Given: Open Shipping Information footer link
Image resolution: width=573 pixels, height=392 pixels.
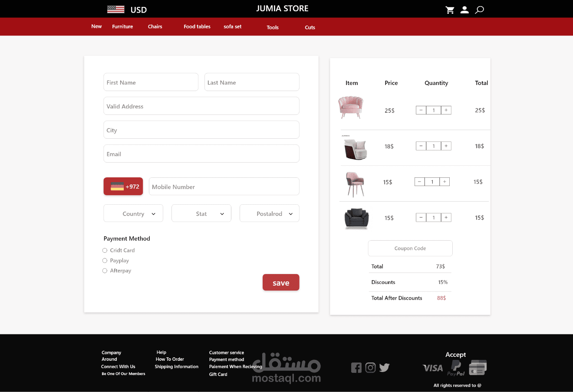Looking at the screenshot, I should click(x=177, y=366).
